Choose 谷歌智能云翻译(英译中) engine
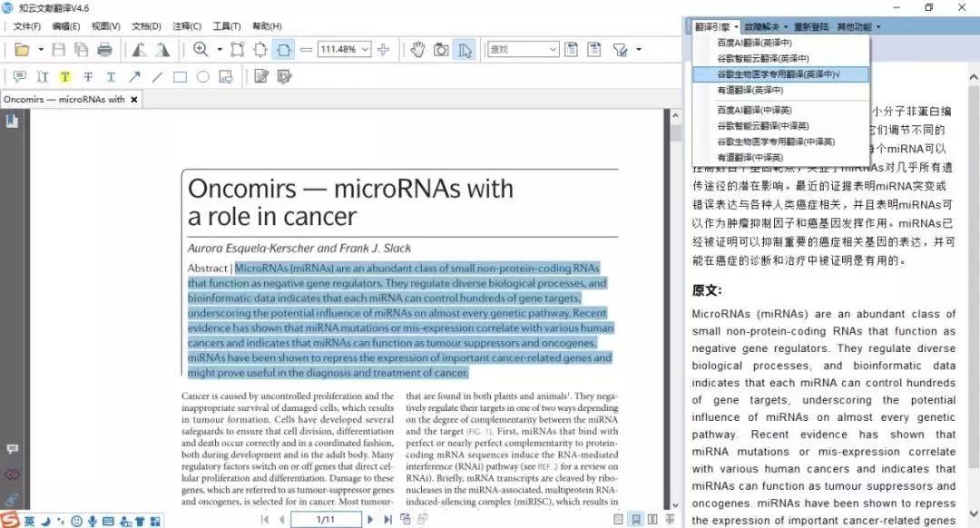The width and height of the screenshot is (980, 528). tap(781, 58)
